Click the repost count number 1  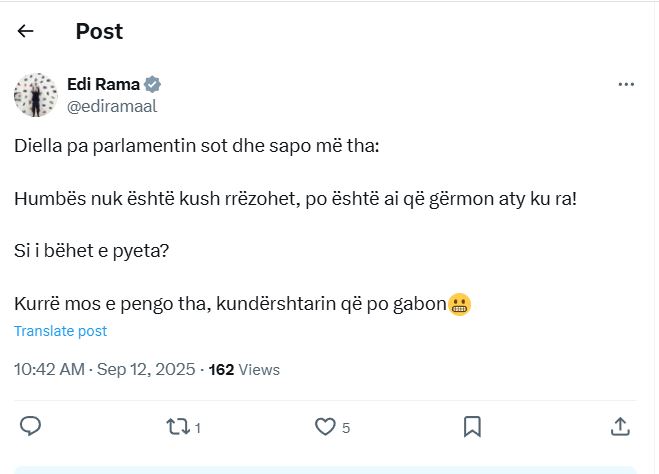click(198, 428)
